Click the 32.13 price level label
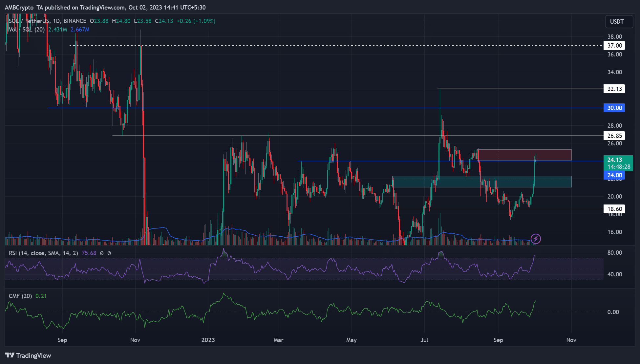 (x=614, y=89)
